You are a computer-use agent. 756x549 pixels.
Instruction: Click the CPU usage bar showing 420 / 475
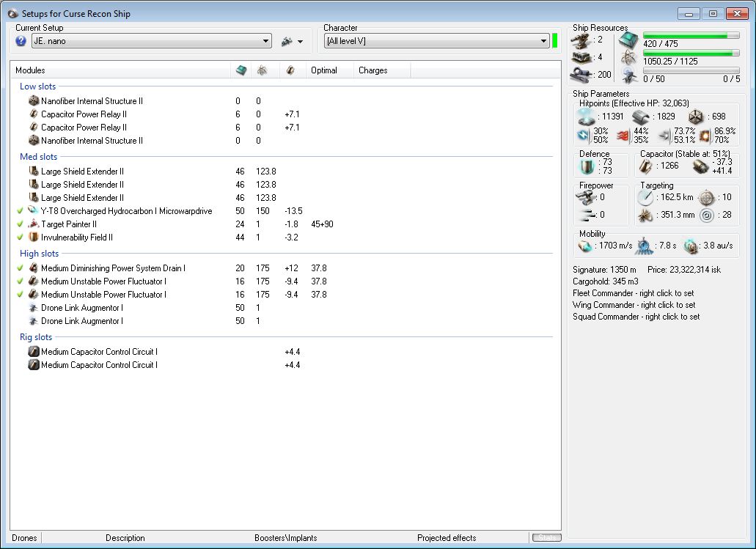tap(691, 35)
